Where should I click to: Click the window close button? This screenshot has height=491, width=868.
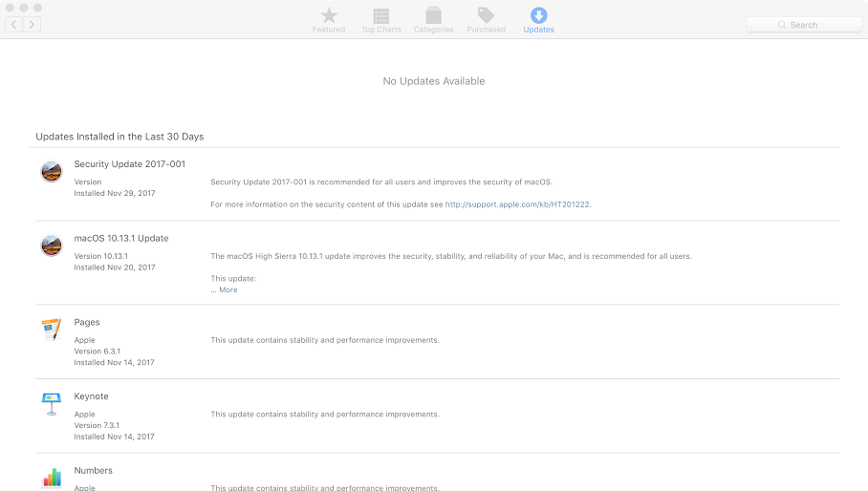[x=10, y=8]
